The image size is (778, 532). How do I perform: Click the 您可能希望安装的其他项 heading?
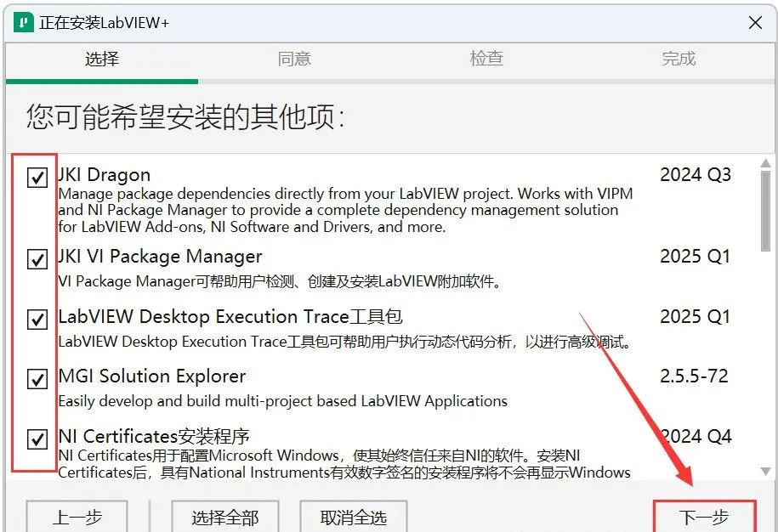pyautogui.click(x=185, y=117)
